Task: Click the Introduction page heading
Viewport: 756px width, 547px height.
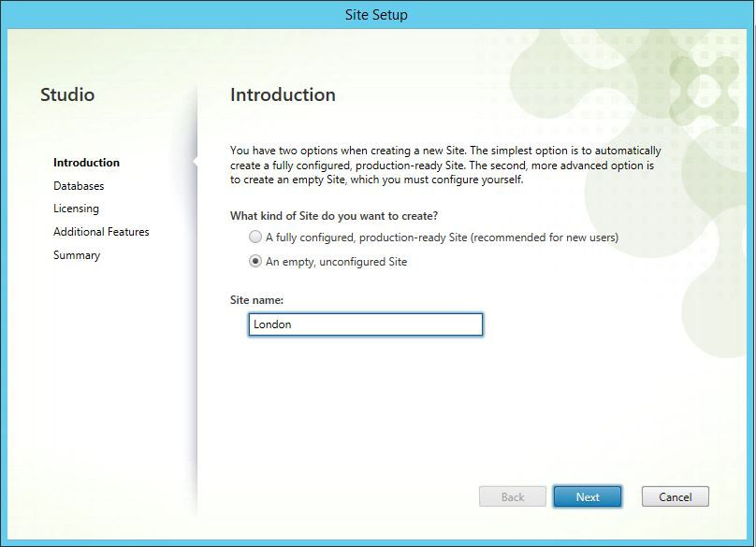Action: (x=283, y=94)
